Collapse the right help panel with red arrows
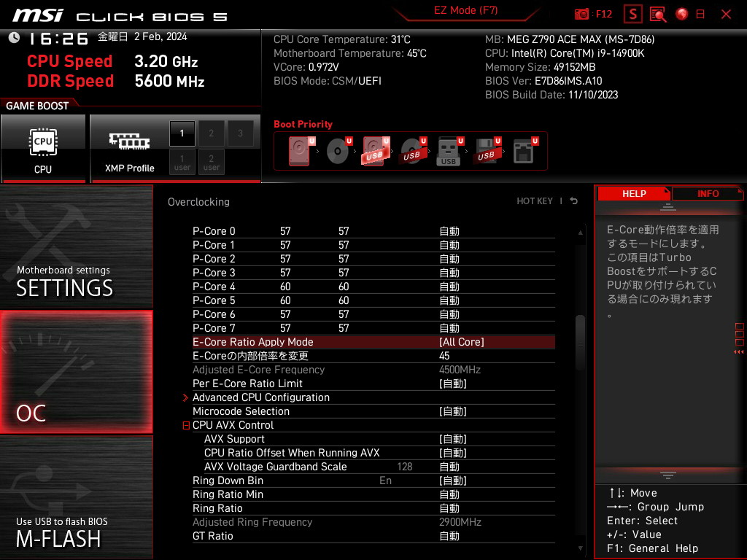Image resolution: width=747 pixels, height=560 pixels. click(x=739, y=352)
